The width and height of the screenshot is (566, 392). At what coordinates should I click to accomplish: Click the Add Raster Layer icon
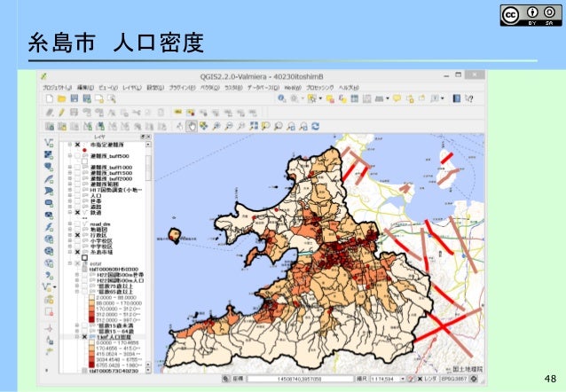49,155
